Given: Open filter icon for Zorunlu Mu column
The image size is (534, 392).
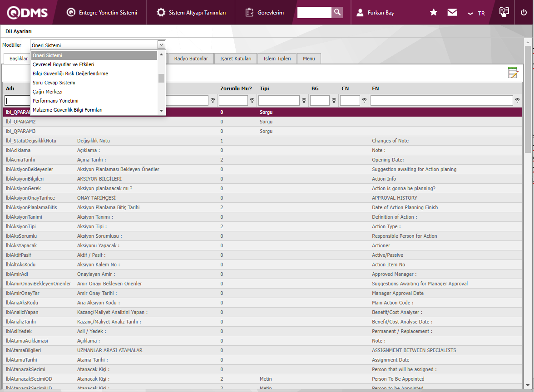Looking at the screenshot, I should [x=252, y=101].
